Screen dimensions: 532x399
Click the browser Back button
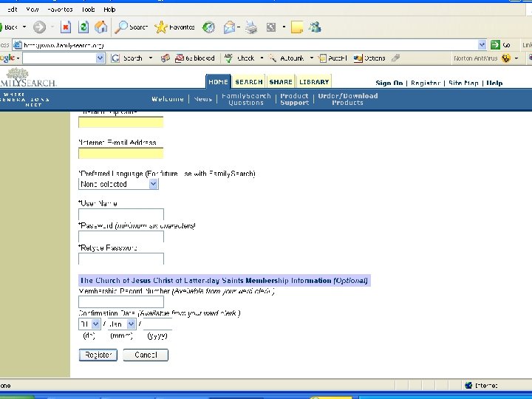pyautogui.click(x=9, y=27)
